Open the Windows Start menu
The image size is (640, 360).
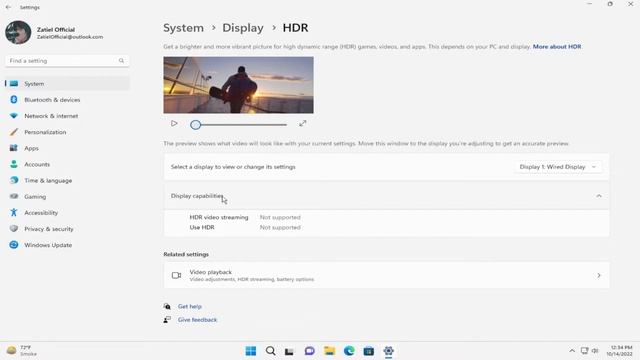(x=251, y=351)
